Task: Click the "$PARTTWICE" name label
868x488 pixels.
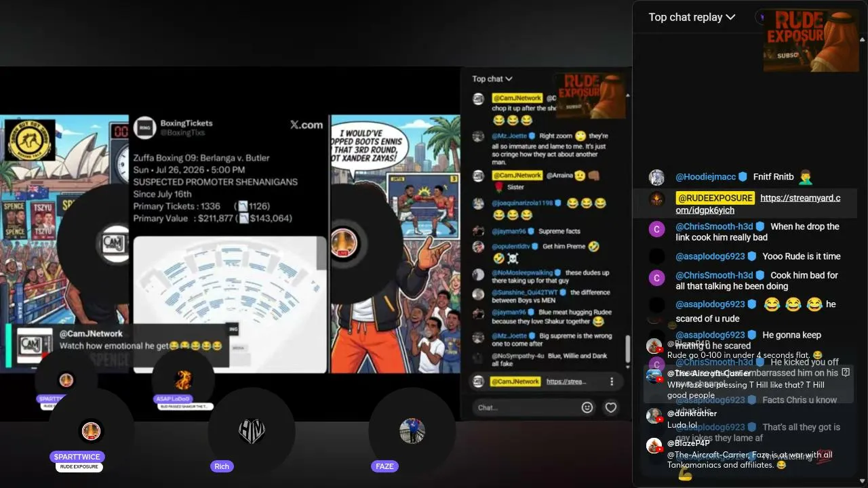Action: pos(78,457)
